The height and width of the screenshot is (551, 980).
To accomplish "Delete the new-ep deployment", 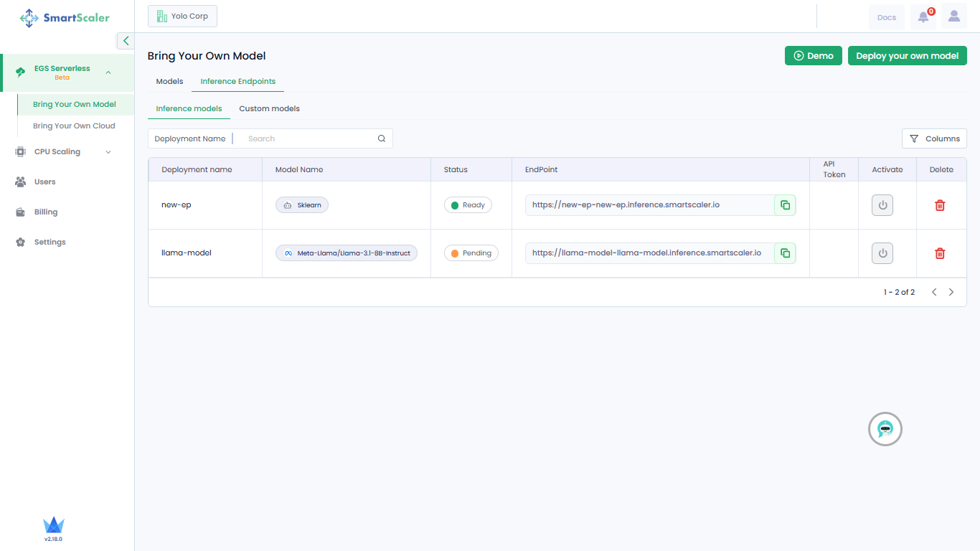I will 940,205.
